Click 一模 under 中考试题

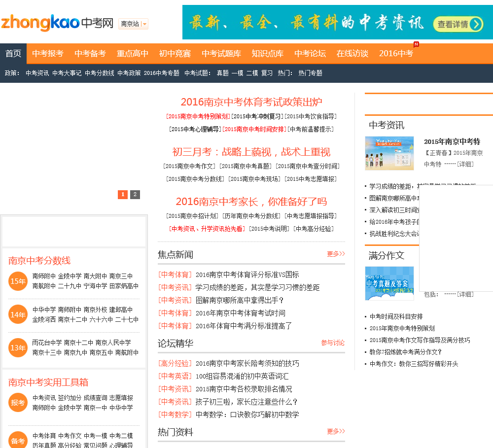[x=238, y=73]
